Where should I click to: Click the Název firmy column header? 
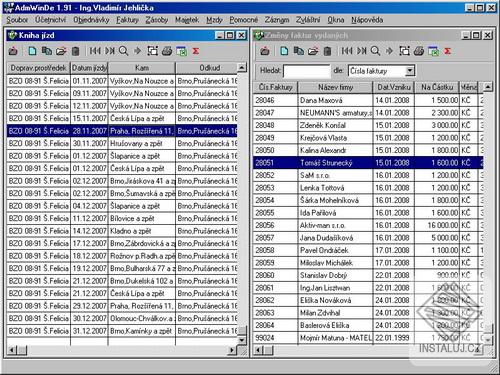coord(335,87)
